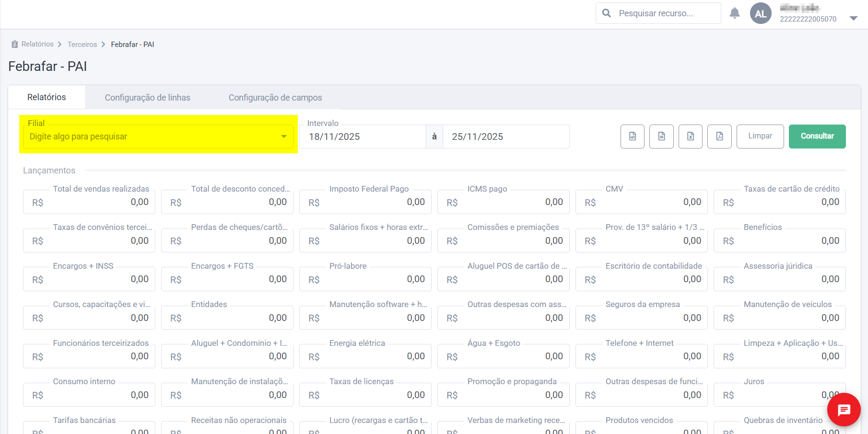Select the Total de vendas realizadas field
Image resolution: width=868 pixels, height=434 pixels.
tap(89, 202)
